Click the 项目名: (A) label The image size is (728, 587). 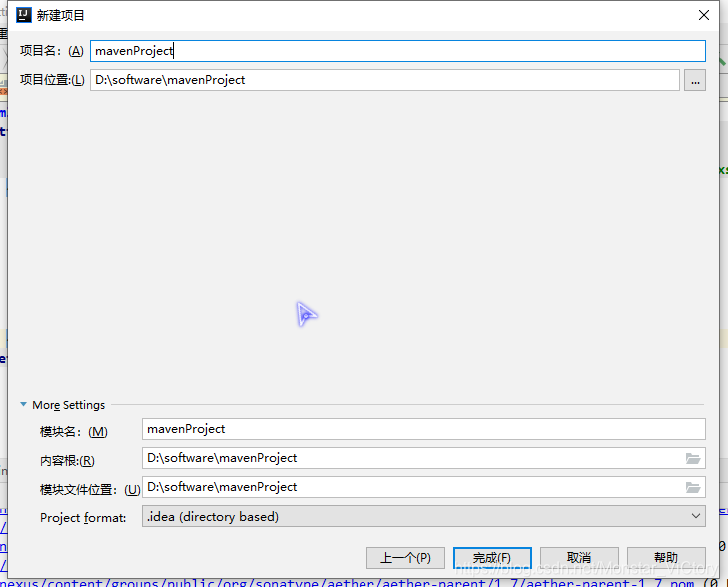52,51
